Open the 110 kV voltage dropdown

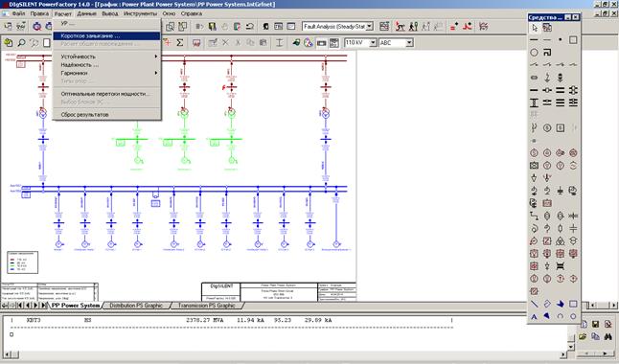click(x=373, y=43)
